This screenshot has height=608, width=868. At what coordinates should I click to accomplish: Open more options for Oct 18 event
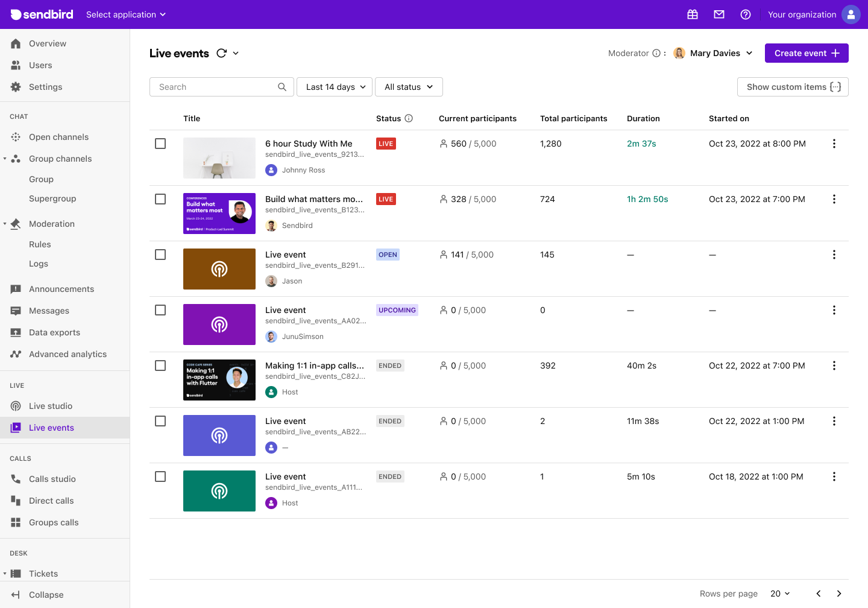(x=834, y=477)
